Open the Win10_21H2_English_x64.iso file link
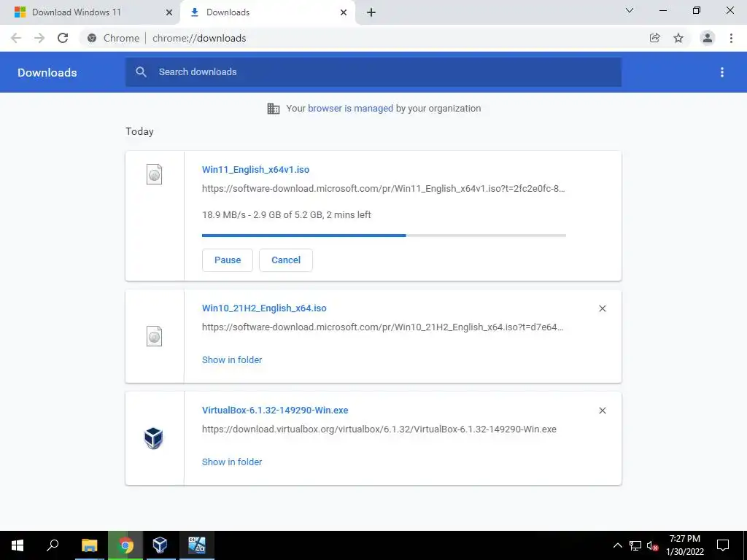Screen dimensions: 747x560 coord(264,308)
